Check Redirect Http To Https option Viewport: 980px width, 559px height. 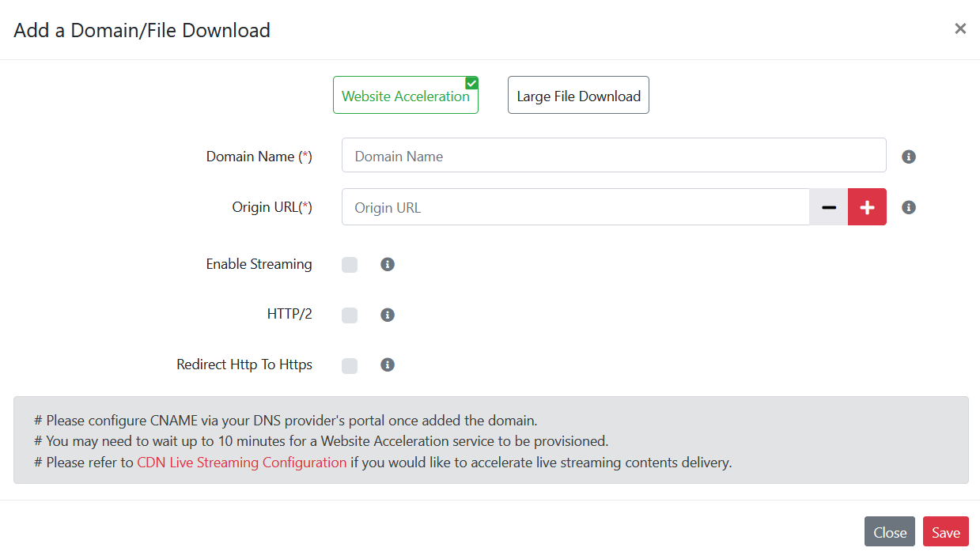[350, 365]
